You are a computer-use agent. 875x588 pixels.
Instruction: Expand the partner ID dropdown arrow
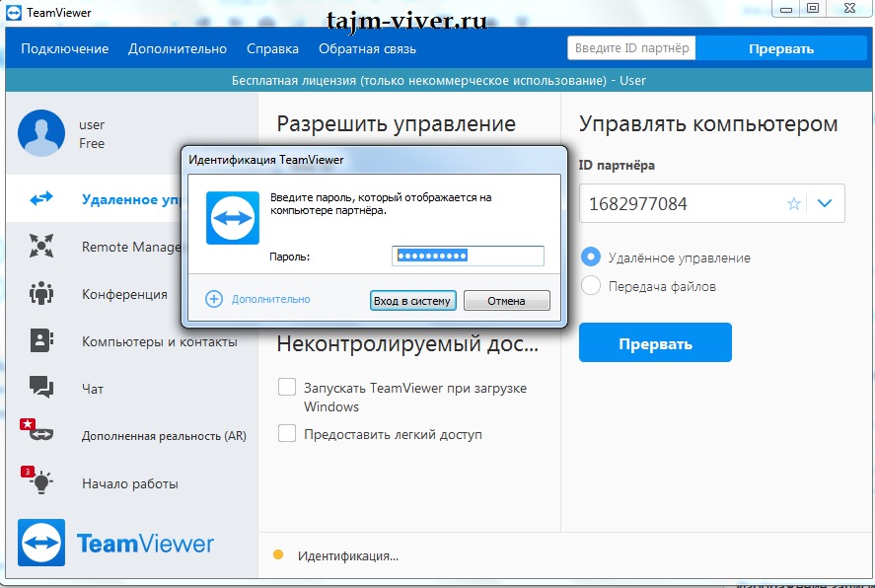[826, 204]
